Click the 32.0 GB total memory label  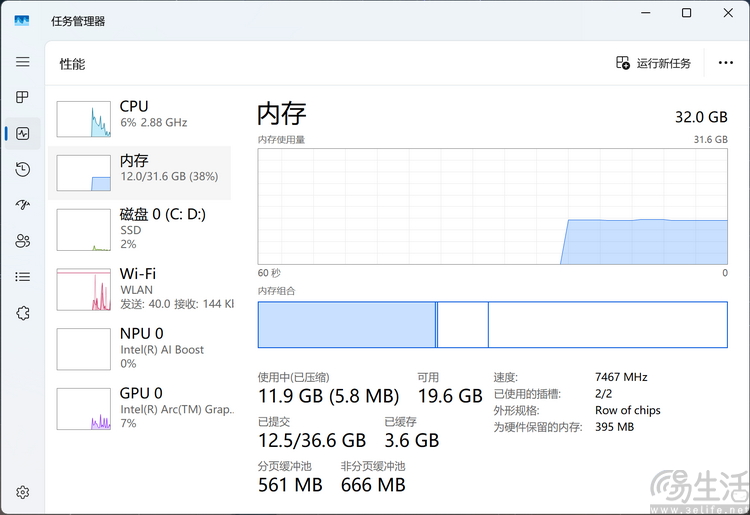click(x=701, y=117)
